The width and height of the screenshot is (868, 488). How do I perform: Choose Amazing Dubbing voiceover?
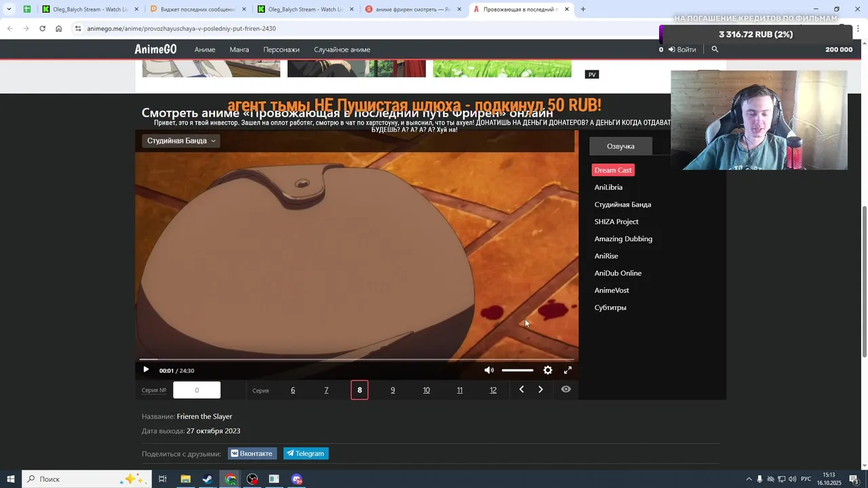623,239
